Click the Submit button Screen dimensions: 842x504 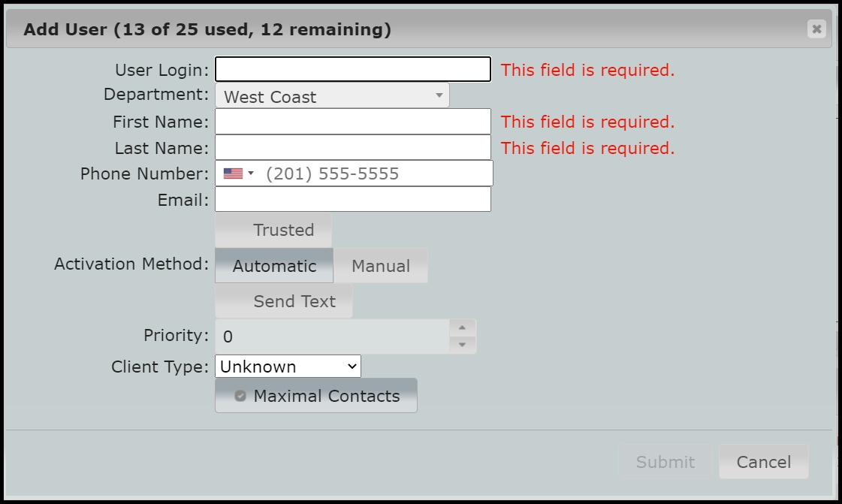[664, 462]
